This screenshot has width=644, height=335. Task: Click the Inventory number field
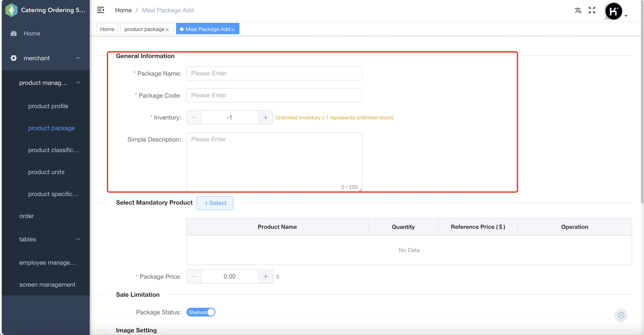pyautogui.click(x=229, y=117)
